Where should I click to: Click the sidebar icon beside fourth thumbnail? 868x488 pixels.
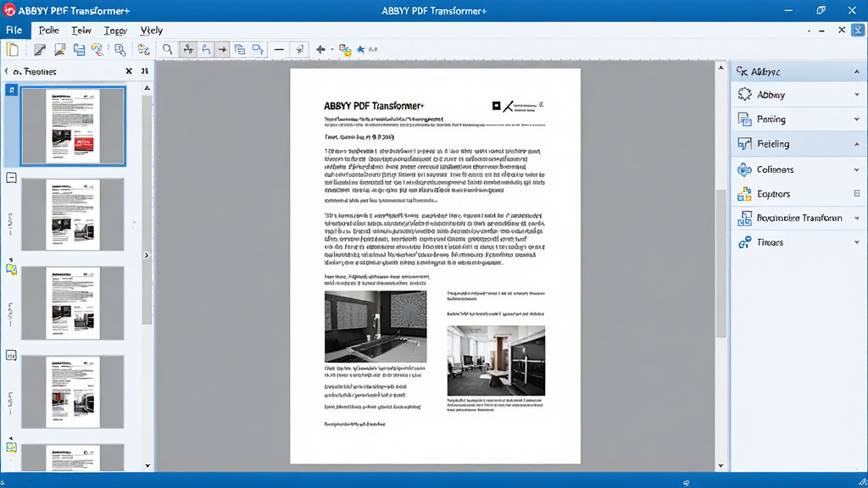click(x=11, y=355)
